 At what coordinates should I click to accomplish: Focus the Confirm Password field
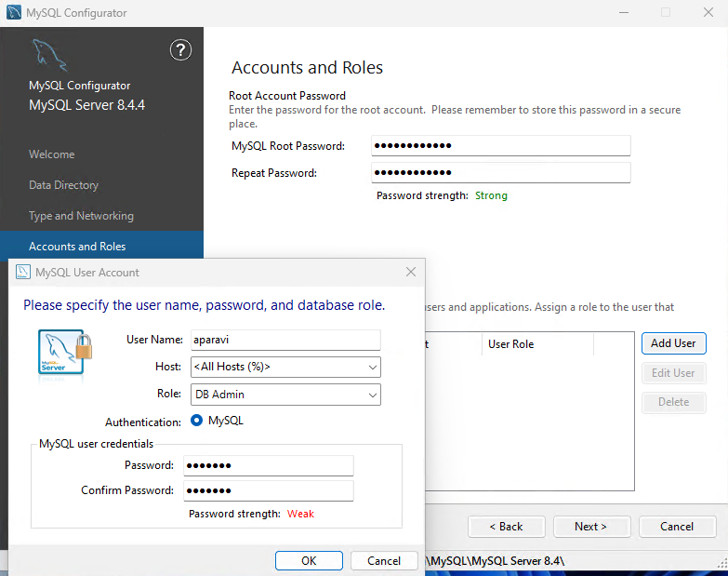(269, 490)
